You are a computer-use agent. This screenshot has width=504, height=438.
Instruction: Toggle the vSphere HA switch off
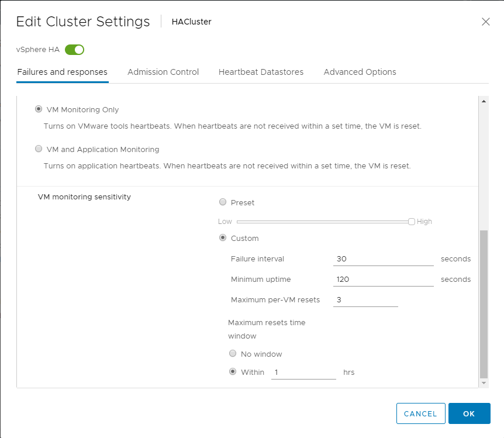click(74, 50)
